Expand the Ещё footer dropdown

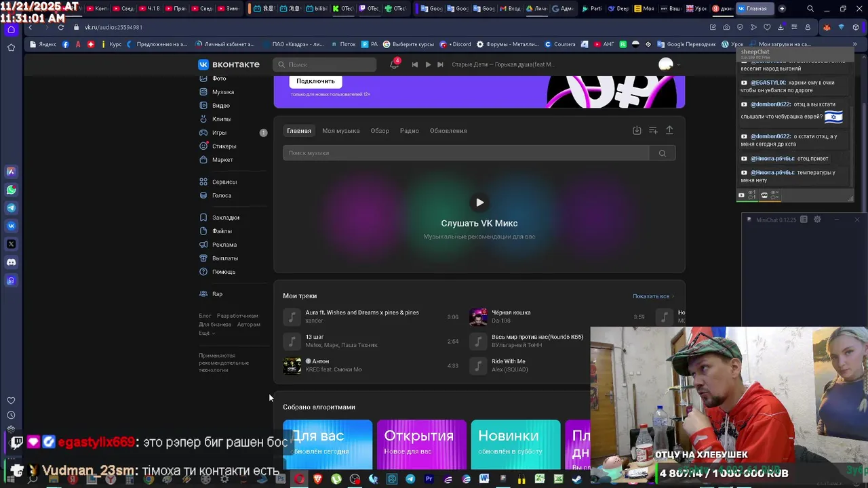(x=206, y=333)
